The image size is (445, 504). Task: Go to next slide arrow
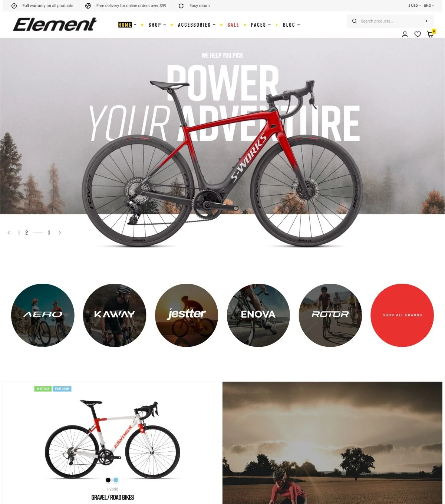[60, 233]
